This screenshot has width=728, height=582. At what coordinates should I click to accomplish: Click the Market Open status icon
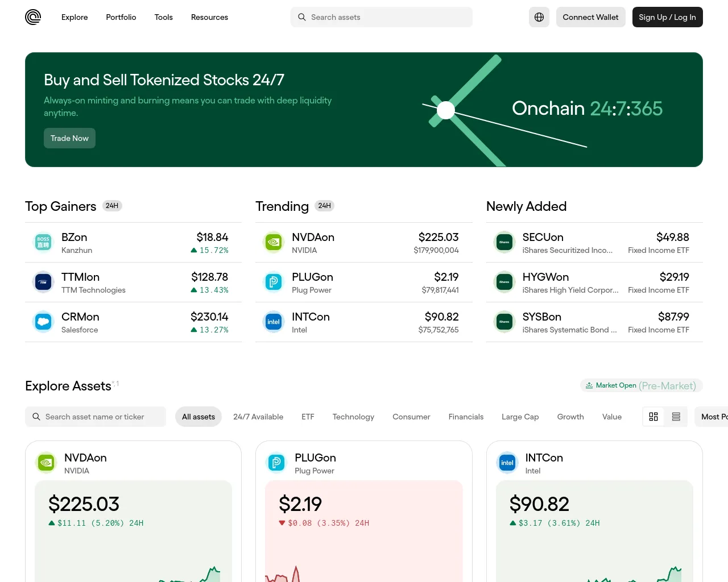589,385
